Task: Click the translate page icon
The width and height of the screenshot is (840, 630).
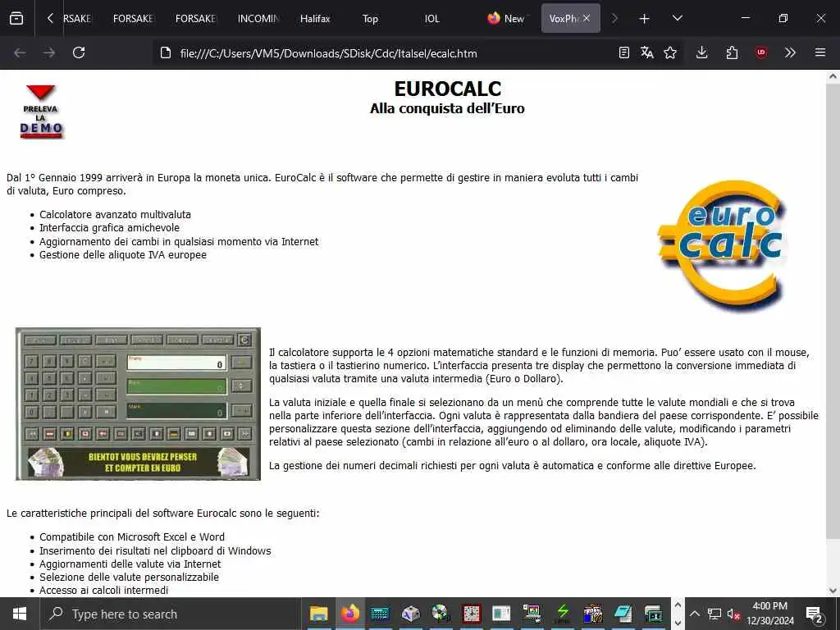Action: coord(646,52)
